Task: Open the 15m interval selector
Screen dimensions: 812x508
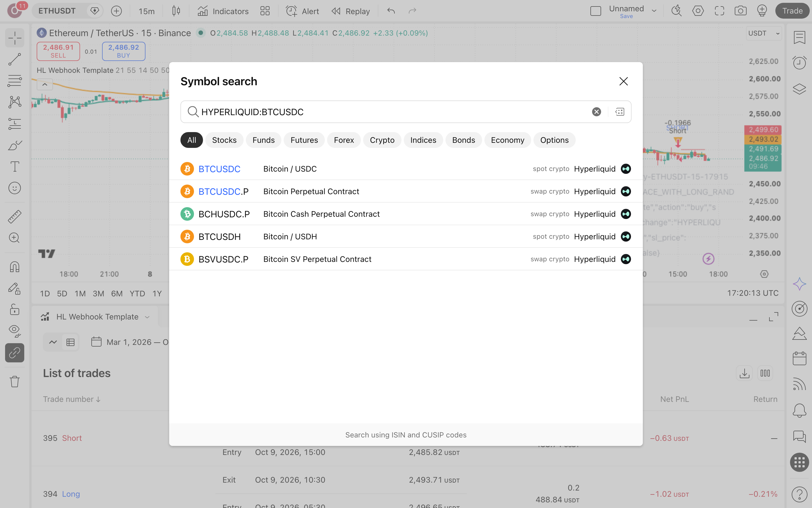Action: pos(147,11)
